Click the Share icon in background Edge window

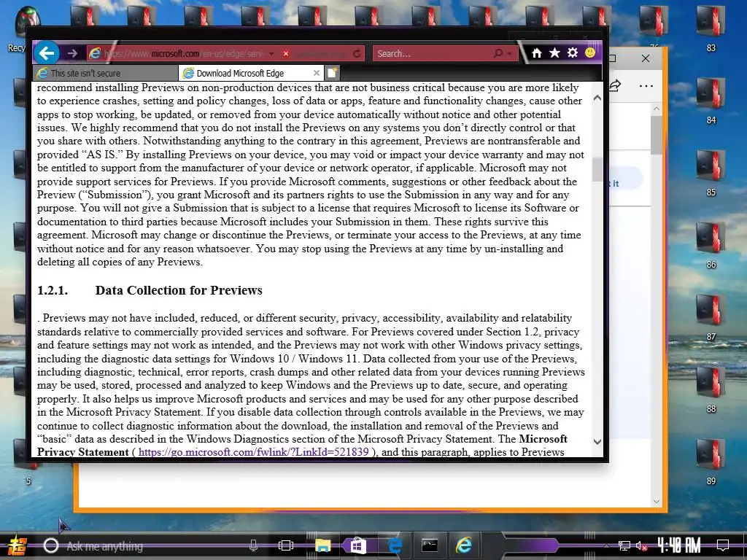pos(615,86)
